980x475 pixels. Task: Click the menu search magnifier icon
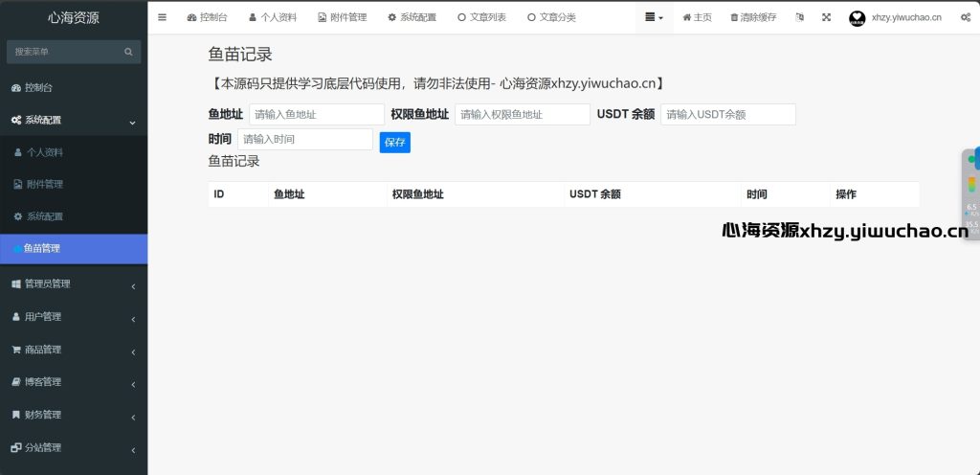point(129,52)
